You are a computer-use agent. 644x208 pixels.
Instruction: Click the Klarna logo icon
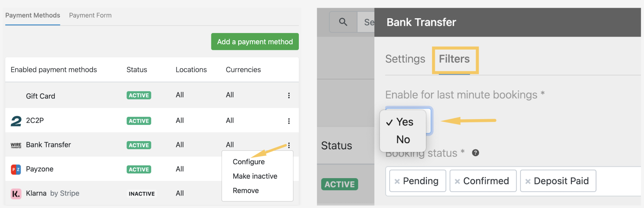pyautogui.click(x=16, y=194)
